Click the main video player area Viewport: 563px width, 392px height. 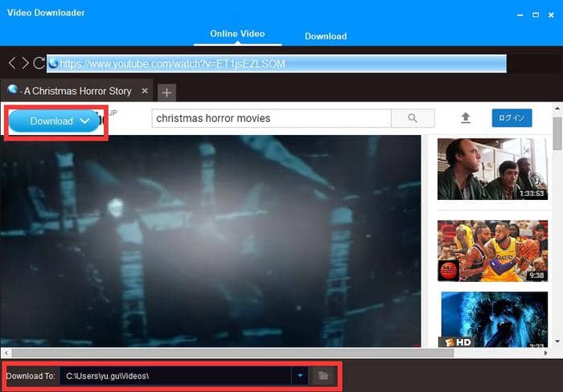click(x=211, y=241)
